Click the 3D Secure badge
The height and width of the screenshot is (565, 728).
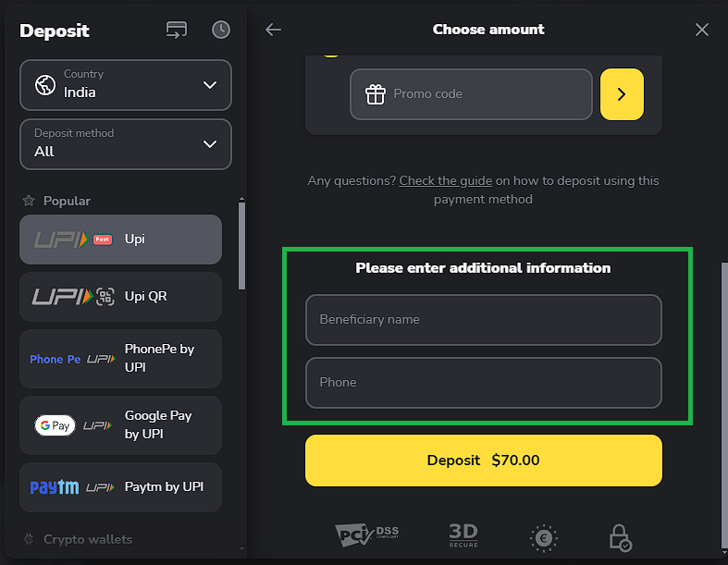pos(463,534)
